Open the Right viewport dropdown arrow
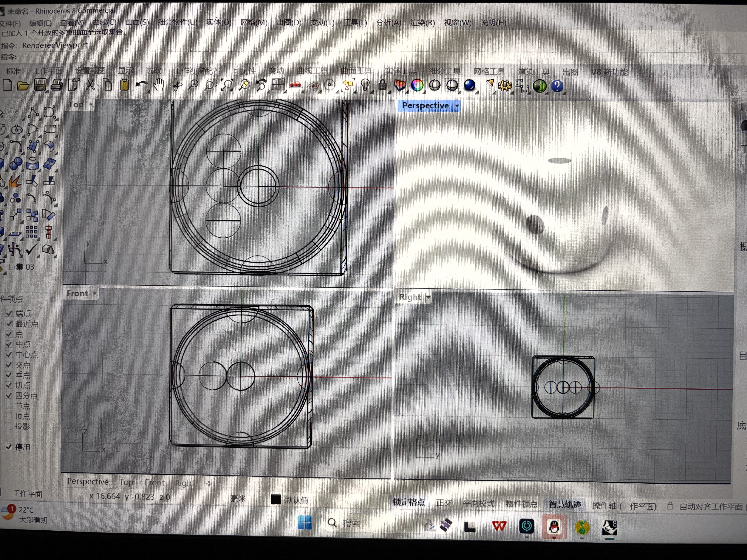747x560 pixels. click(x=428, y=297)
